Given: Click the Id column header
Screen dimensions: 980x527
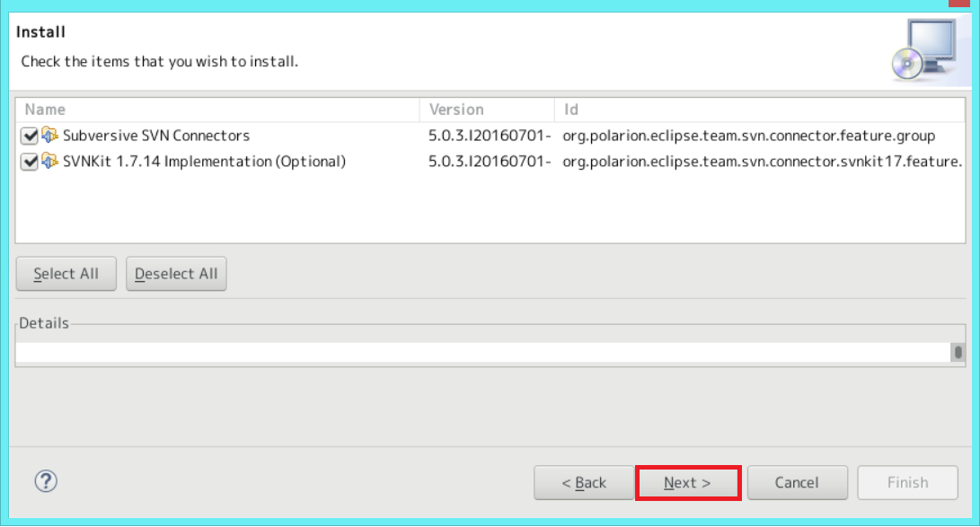Looking at the screenshot, I should click(759, 110).
